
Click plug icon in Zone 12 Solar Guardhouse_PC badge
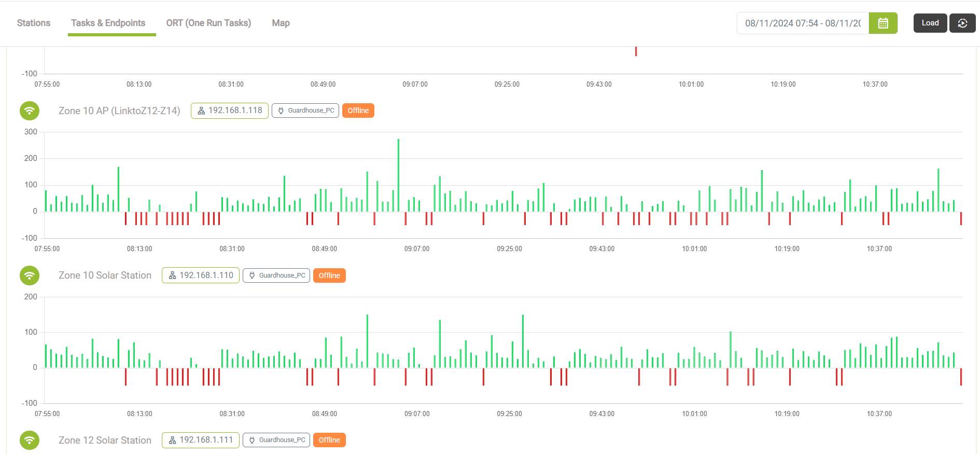(252, 440)
